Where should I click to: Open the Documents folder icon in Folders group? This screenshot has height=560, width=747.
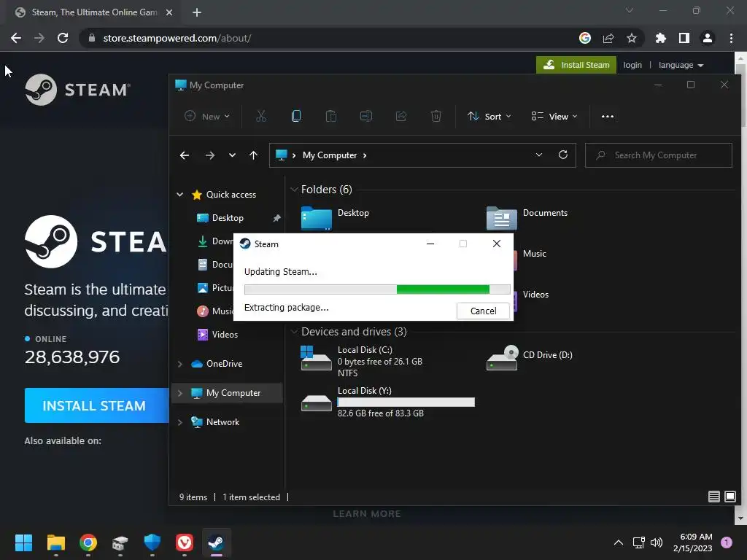click(x=502, y=219)
